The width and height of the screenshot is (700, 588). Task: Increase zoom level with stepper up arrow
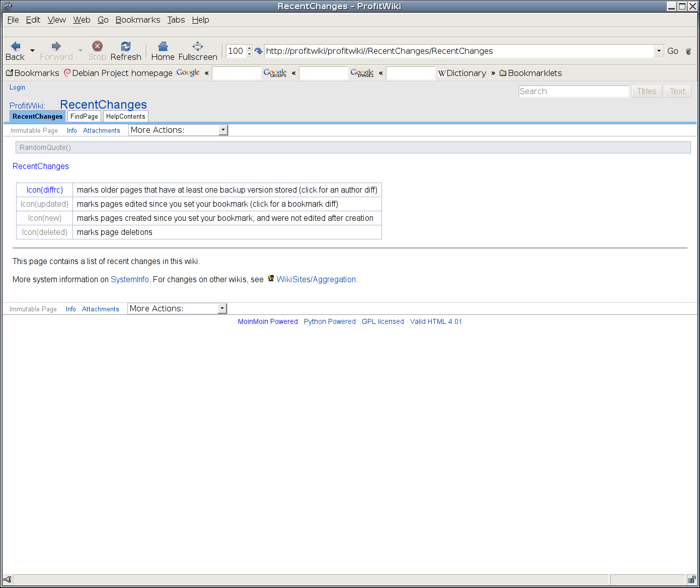[249, 48]
